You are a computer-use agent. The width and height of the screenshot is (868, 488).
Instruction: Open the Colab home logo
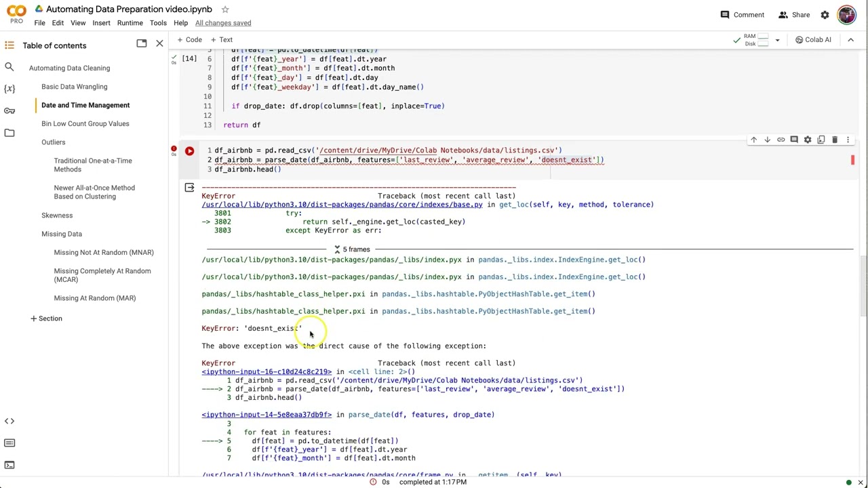16,14
